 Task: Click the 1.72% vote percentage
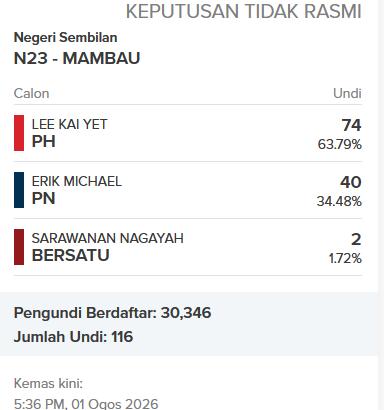click(345, 258)
